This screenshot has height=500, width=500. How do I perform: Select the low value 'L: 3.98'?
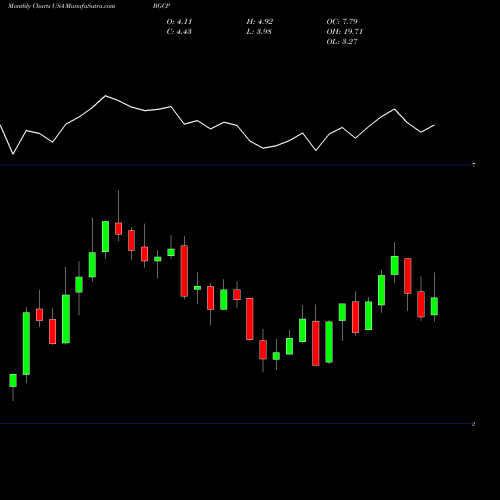point(259,32)
